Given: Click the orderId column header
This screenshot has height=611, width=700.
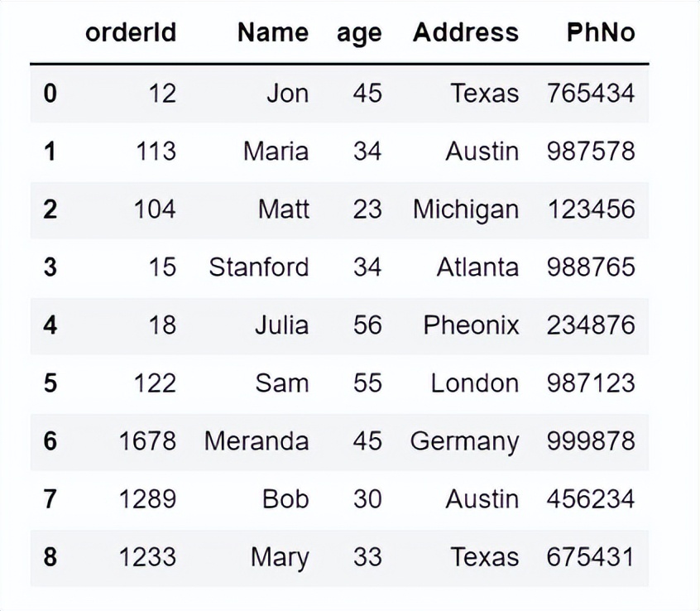Looking at the screenshot, I should (x=131, y=32).
